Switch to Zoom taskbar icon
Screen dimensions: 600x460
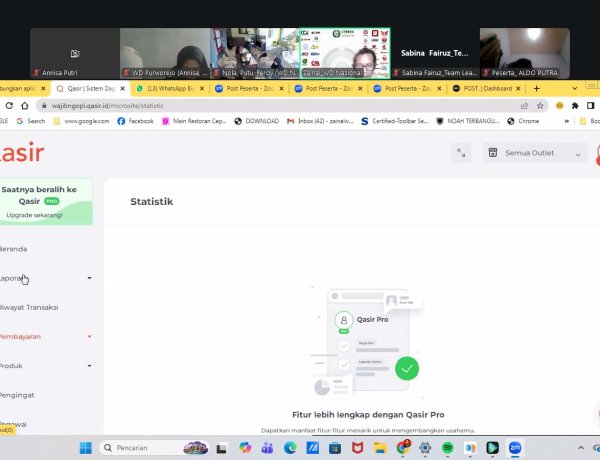[x=515, y=448]
